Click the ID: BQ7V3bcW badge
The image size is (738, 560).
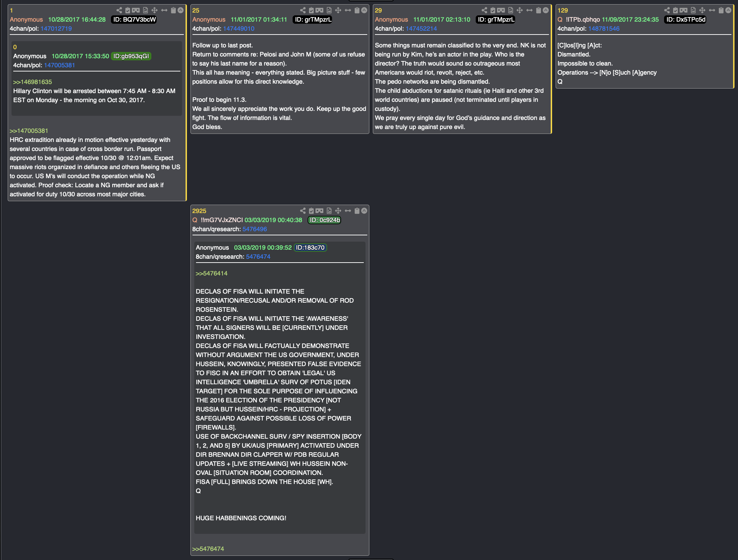(x=134, y=20)
